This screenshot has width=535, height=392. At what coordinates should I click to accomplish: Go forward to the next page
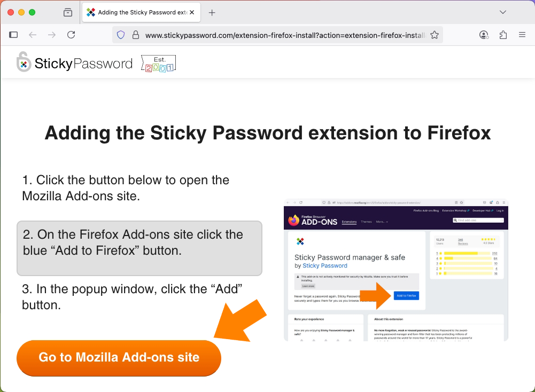[52, 35]
